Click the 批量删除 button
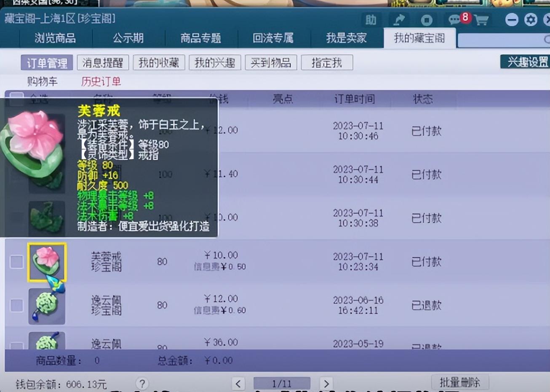The height and width of the screenshot is (392, 550). coord(459,382)
